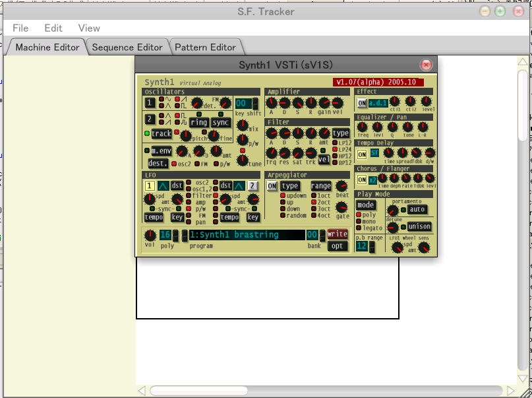Toggle Effect ON switch
This screenshot has width=532, height=398.
tap(362, 103)
